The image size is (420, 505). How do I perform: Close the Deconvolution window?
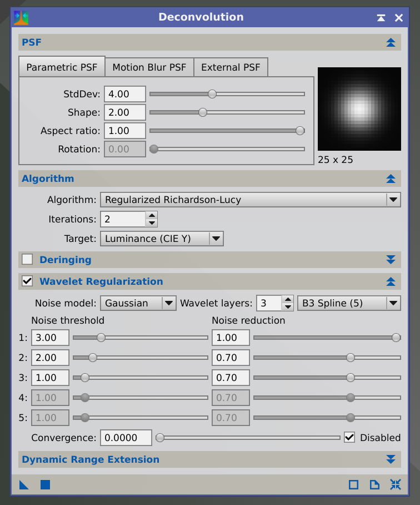pyautogui.click(x=399, y=18)
